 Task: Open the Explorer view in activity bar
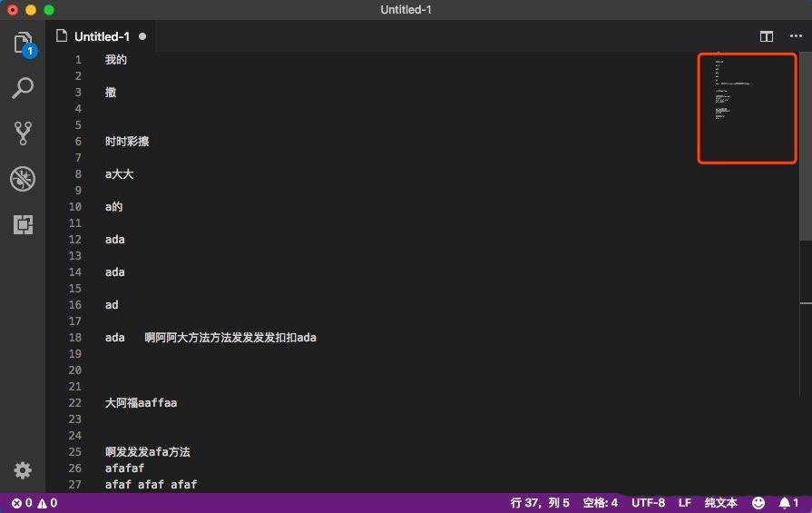[23, 44]
